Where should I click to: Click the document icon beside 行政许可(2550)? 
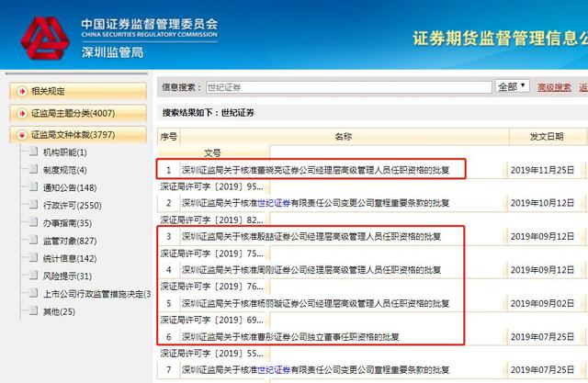coord(33,204)
